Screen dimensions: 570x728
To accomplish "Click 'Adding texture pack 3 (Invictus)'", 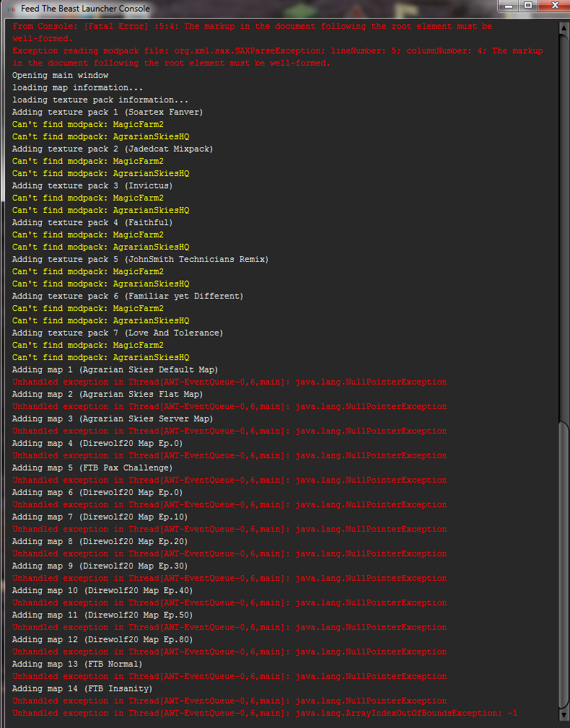I will 92,185.
